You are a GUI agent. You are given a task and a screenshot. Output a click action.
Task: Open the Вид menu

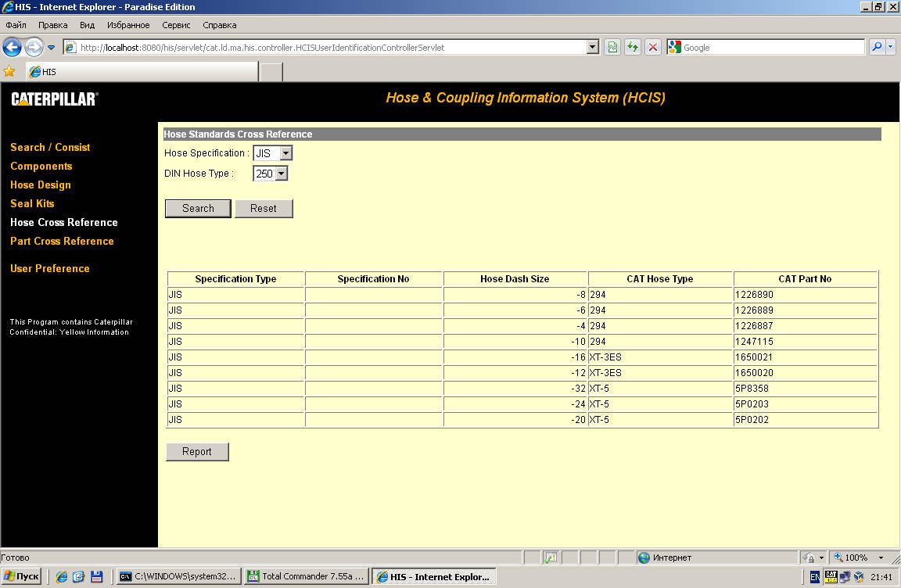(x=88, y=25)
